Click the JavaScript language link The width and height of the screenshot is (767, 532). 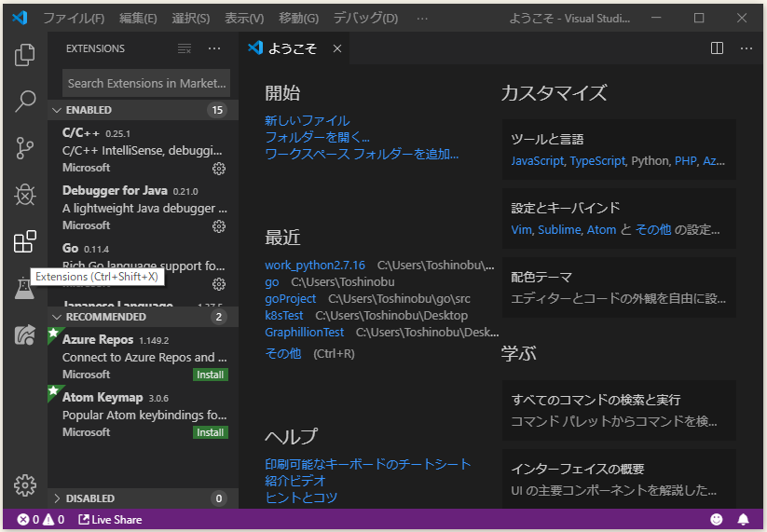point(537,161)
